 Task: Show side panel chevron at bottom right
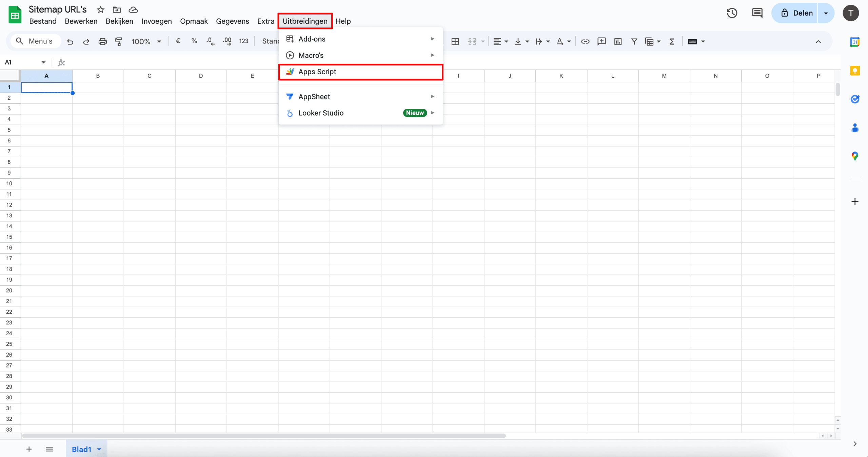pyautogui.click(x=855, y=444)
